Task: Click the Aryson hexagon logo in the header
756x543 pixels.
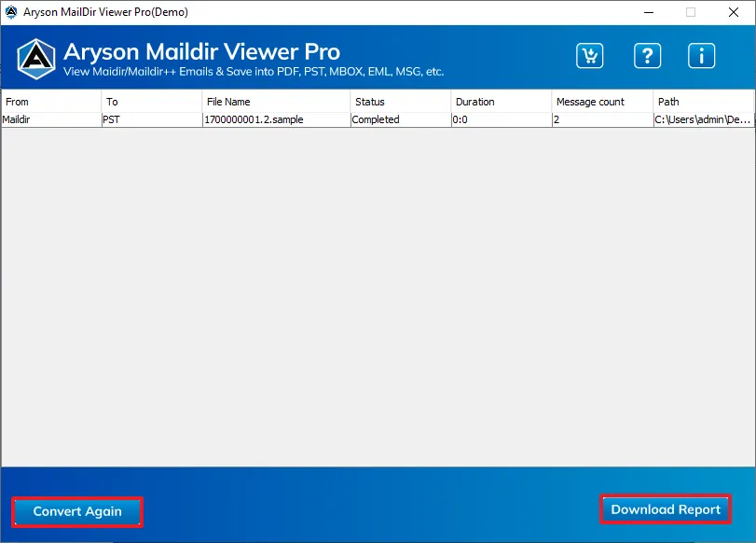Action: [36, 59]
